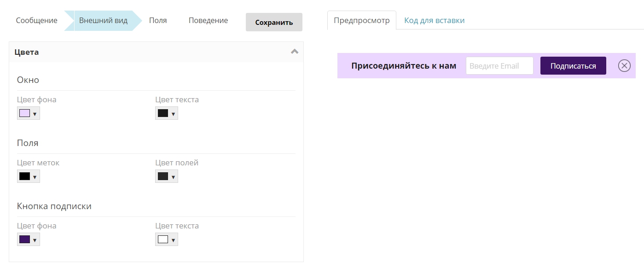644x269 pixels.
Task: Click the black Цвет меток swatch
Action: 24,176
